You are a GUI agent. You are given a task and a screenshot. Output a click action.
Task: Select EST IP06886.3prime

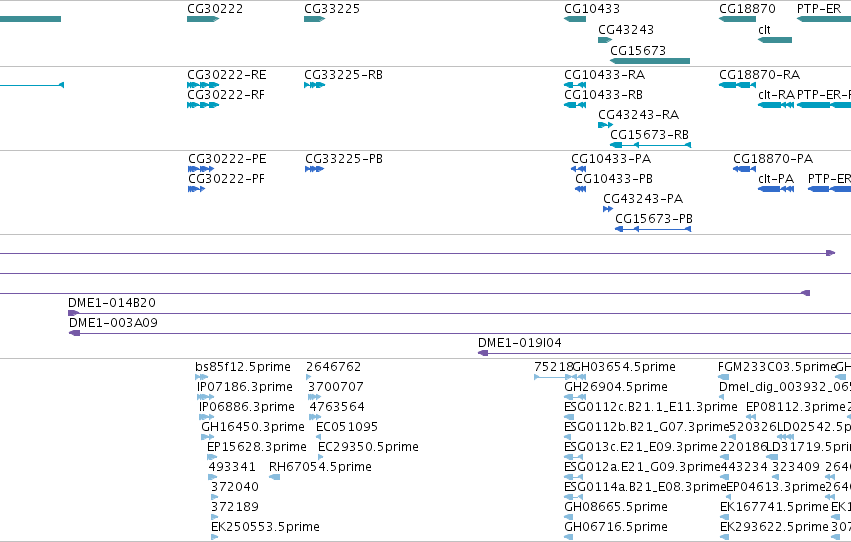click(x=206, y=417)
